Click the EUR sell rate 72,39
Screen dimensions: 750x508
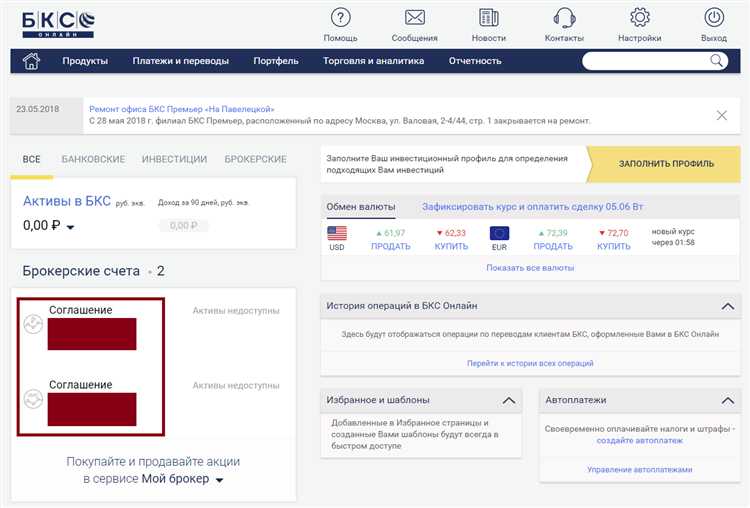pos(553,233)
